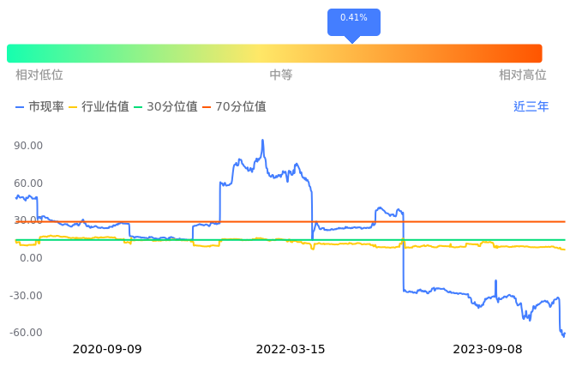Click the -60.00 y-axis label
The width and height of the screenshot is (588, 379).
[x=27, y=333]
